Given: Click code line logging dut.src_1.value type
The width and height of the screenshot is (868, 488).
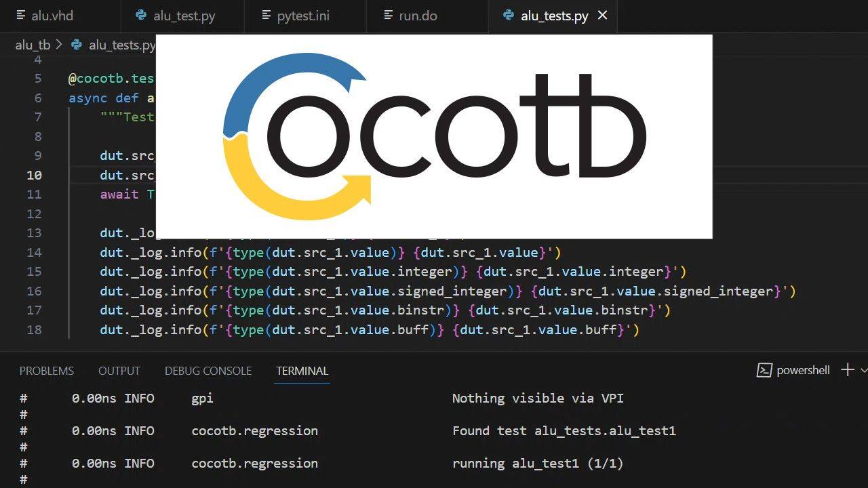Looking at the screenshot, I should [331, 252].
